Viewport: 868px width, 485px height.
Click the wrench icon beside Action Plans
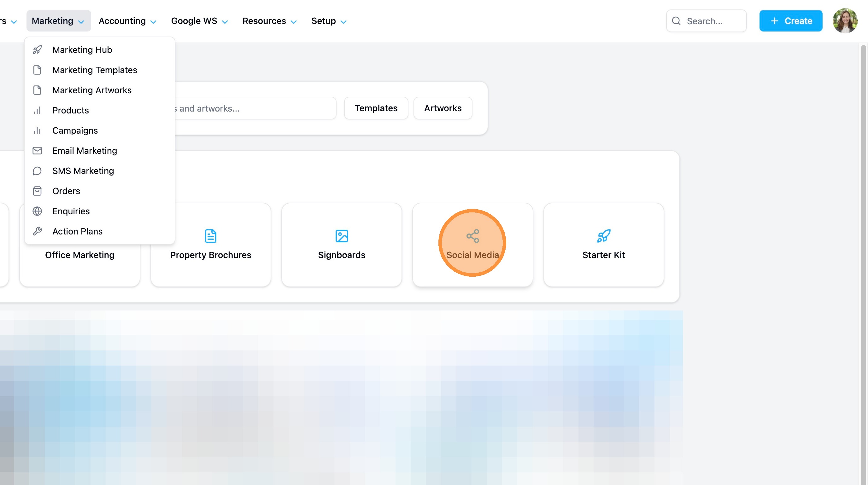point(38,231)
